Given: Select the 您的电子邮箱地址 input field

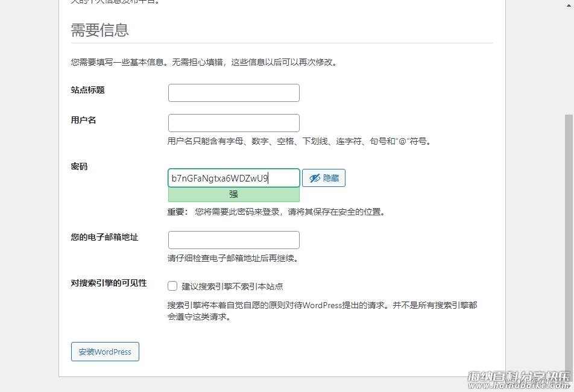Looking at the screenshot, I should (x=233, y=240).
